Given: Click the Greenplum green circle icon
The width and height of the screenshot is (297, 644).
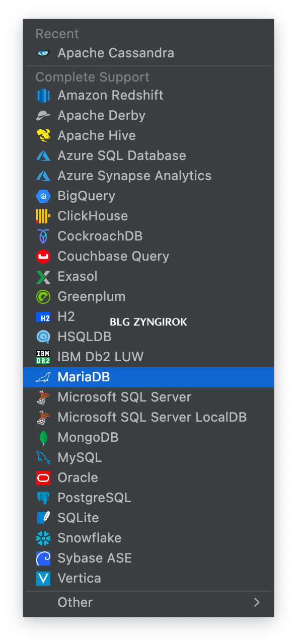Looking at the screenshot, I should point(43,296).
